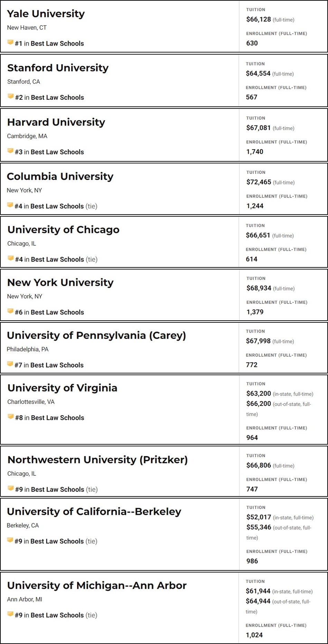Click the badge icon by University of Virginia's #8
The image size is (328, 644).
[x=11, y=417]
